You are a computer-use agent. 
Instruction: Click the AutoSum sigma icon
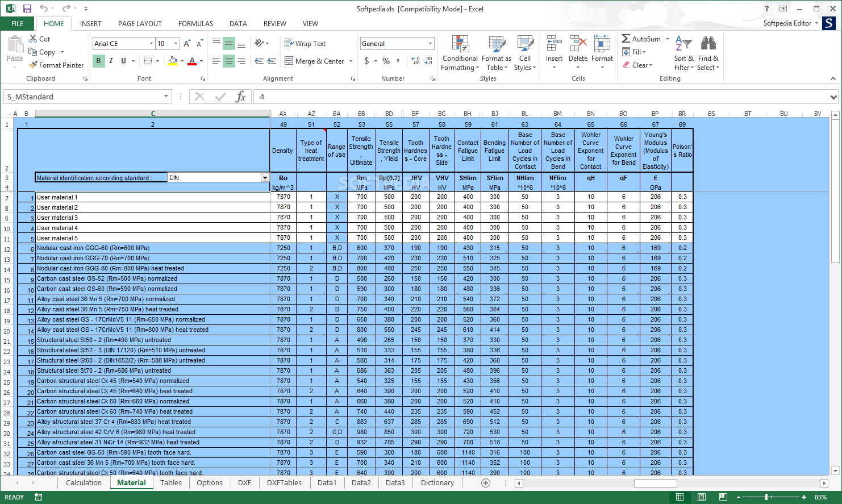tap(626, 39)
